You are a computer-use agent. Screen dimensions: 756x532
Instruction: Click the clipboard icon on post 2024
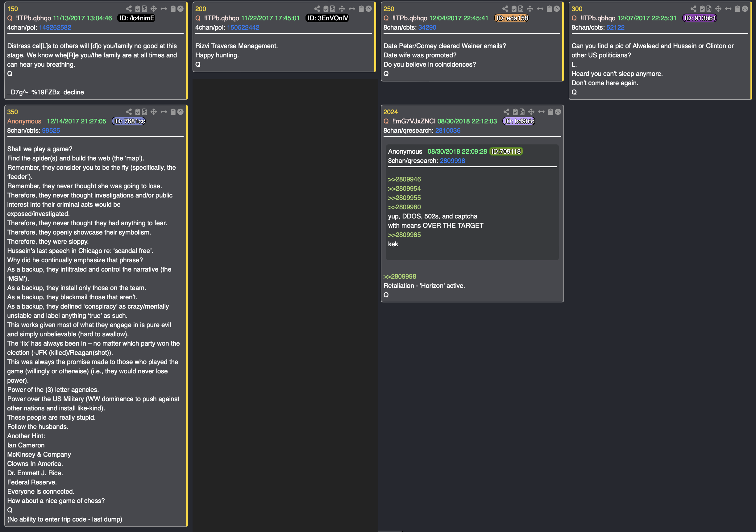pos(550,112)
